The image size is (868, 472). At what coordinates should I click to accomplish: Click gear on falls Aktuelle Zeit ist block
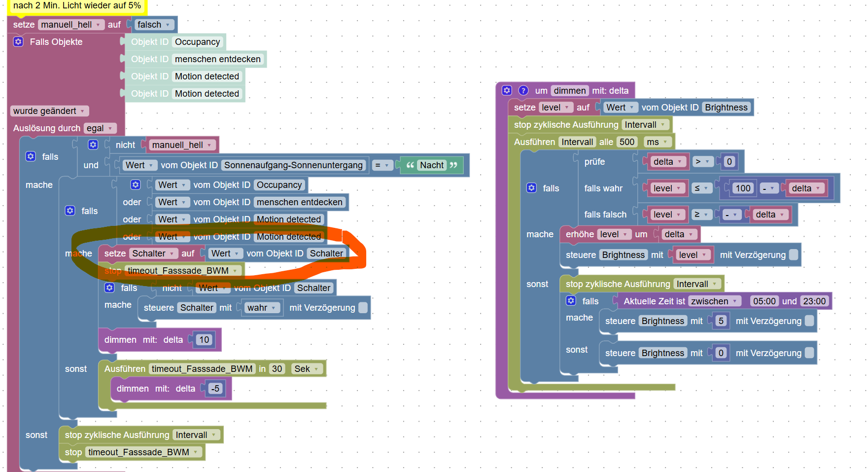(x=571, y=301)
